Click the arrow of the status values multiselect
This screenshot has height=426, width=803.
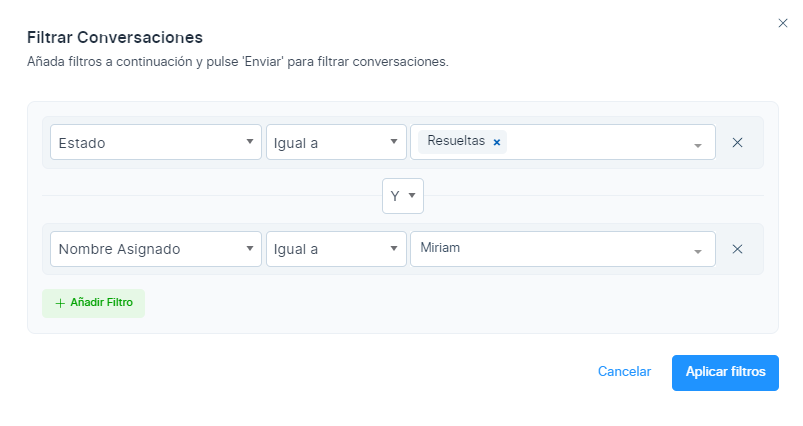coord(698,145)
